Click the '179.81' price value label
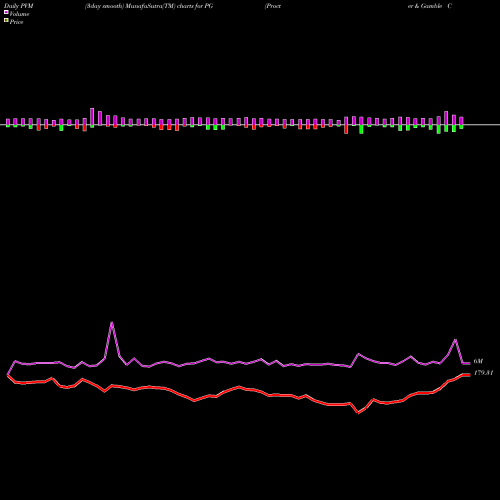This screenshot has width=500, height=500. coord(483,373)
